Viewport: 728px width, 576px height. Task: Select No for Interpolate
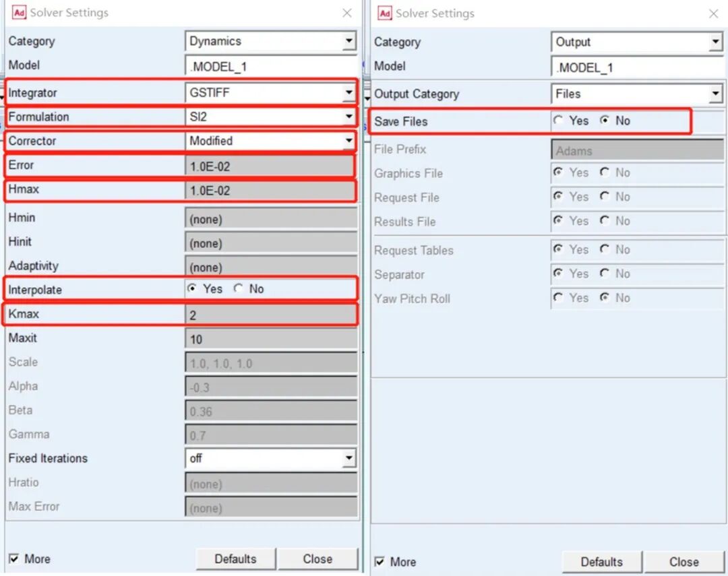(x=238, y=289)
